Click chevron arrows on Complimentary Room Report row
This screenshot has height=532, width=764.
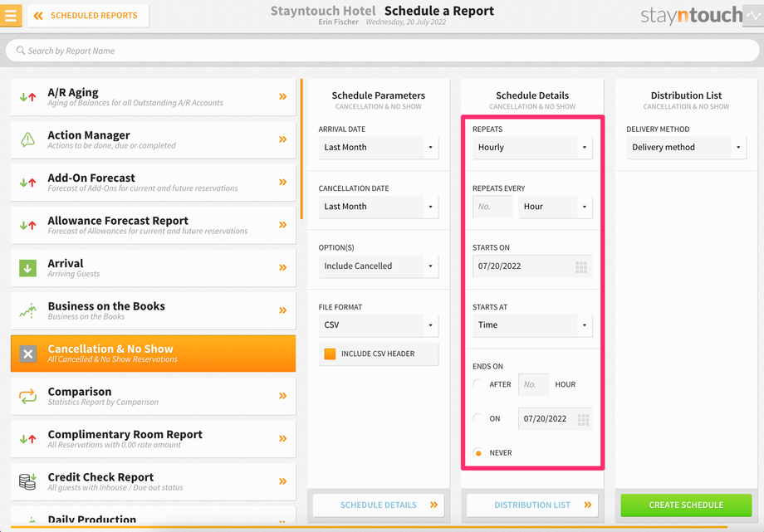(x=282, y=438)
